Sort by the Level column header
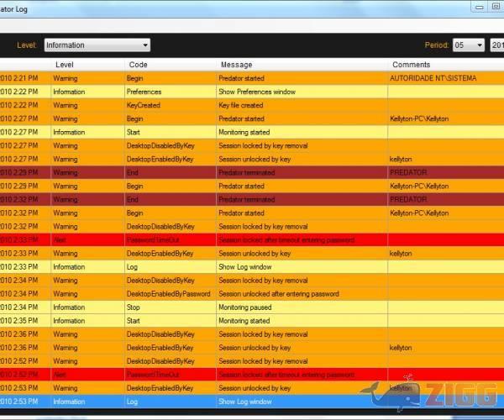 click(65, 65)
